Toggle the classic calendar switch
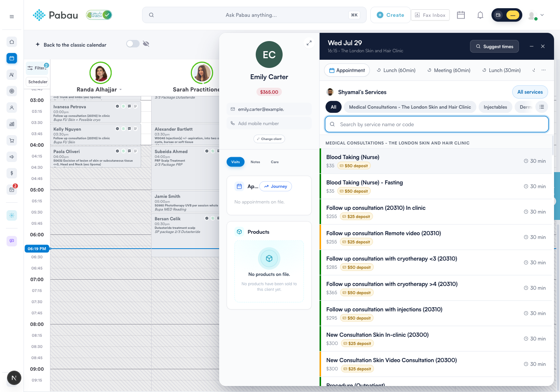 (x=133, y=44)
